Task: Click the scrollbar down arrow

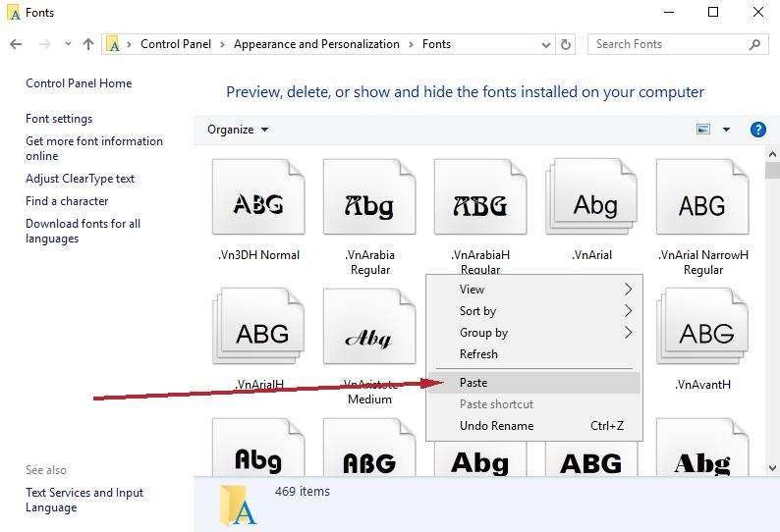Action: tap(772, 468)
